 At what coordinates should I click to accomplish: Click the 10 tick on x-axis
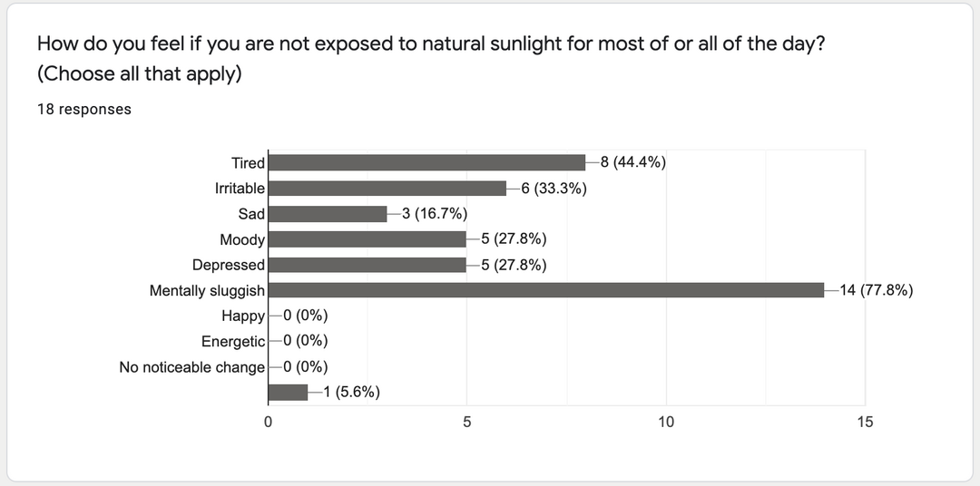(666, 423)
